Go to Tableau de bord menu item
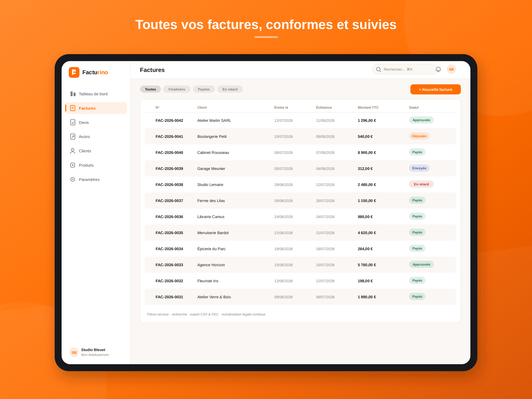532x399 pixels. (96, 94)
